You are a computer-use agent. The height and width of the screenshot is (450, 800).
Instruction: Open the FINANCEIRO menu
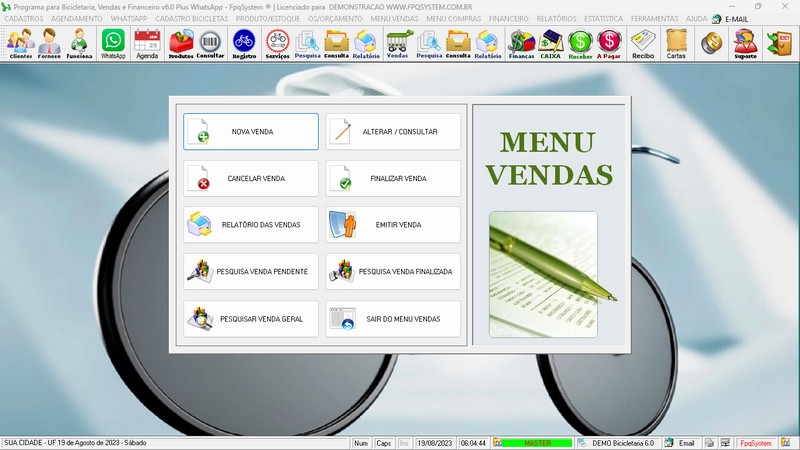tap(509, 18)
